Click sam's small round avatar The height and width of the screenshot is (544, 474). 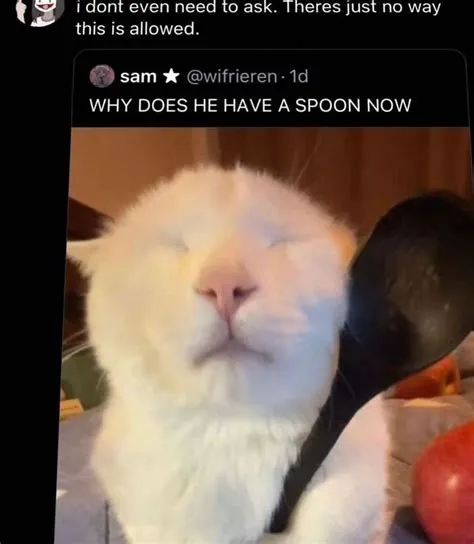click(102, 76)
